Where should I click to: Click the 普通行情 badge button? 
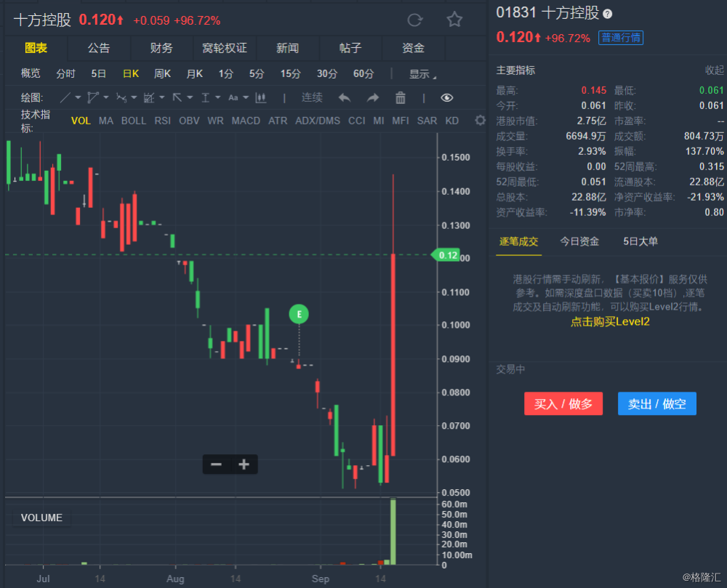(x=621, y=38)
